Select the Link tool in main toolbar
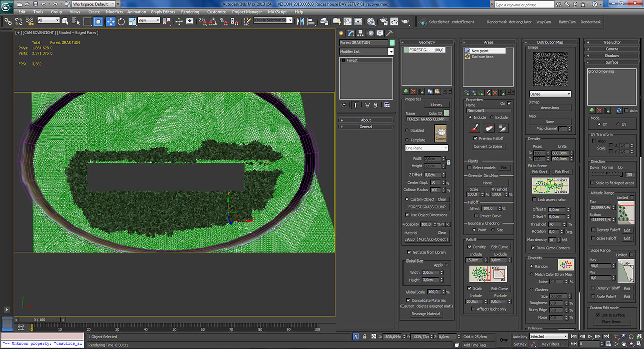 pos(8,21)
